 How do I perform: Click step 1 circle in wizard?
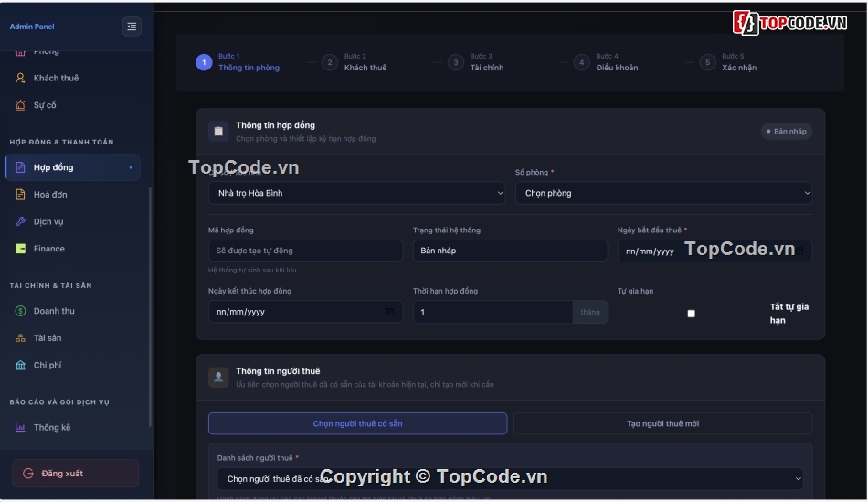tap(204, 62)
